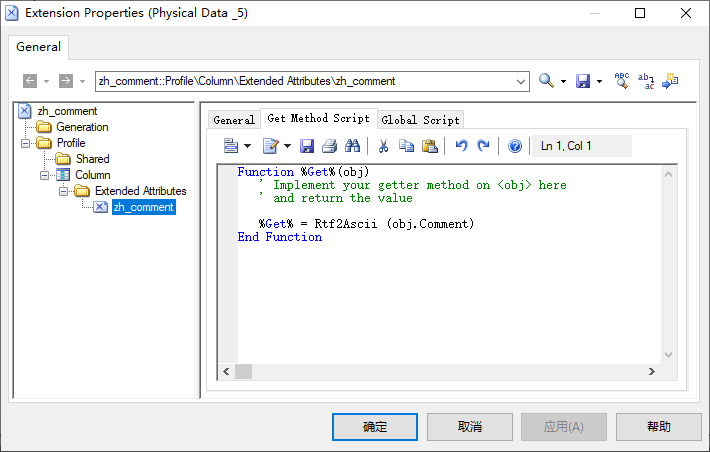The image size is (710, 452).
Task: Click the 应用(A) (Apply) button
Action: pyautogui.click(x=564, y=427)
